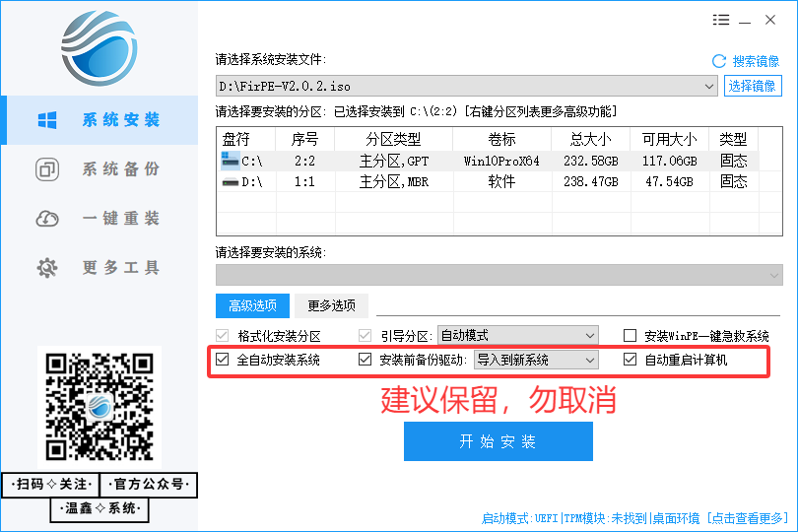Click the gear icon for more tools
This screenshot has height=532, width=798.
click(47, 268)
